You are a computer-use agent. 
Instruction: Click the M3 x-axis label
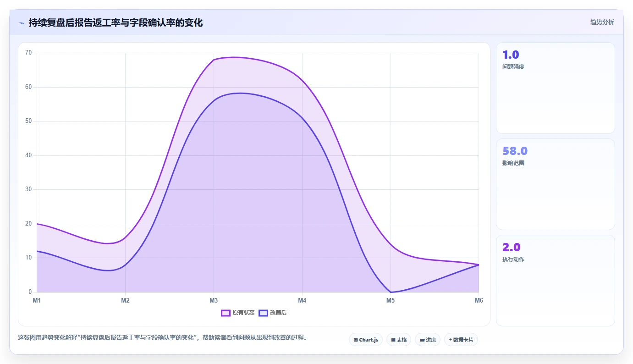point(214,300)
